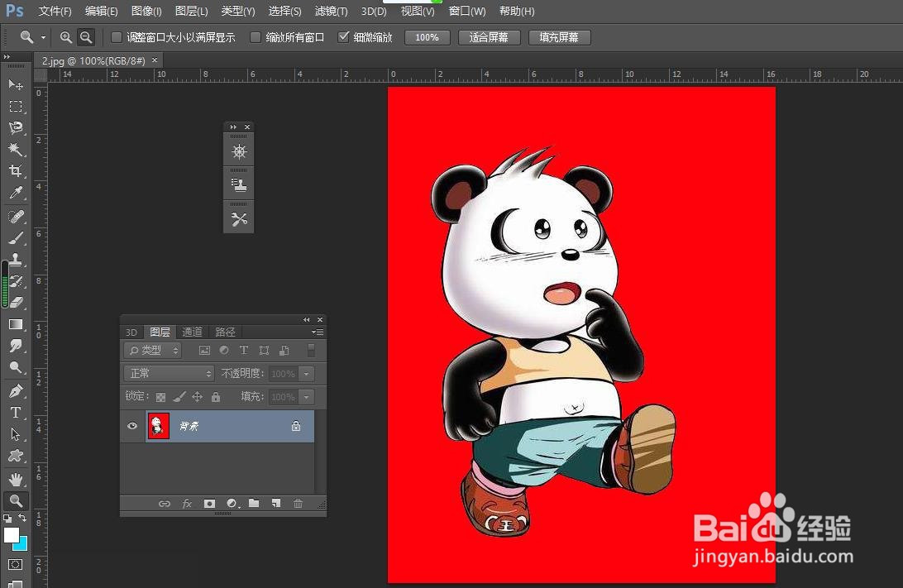Image resolution: width=903 pixels, height=588 pixels.
Task: Delete layer with trash icon
Action: (298, 504)
